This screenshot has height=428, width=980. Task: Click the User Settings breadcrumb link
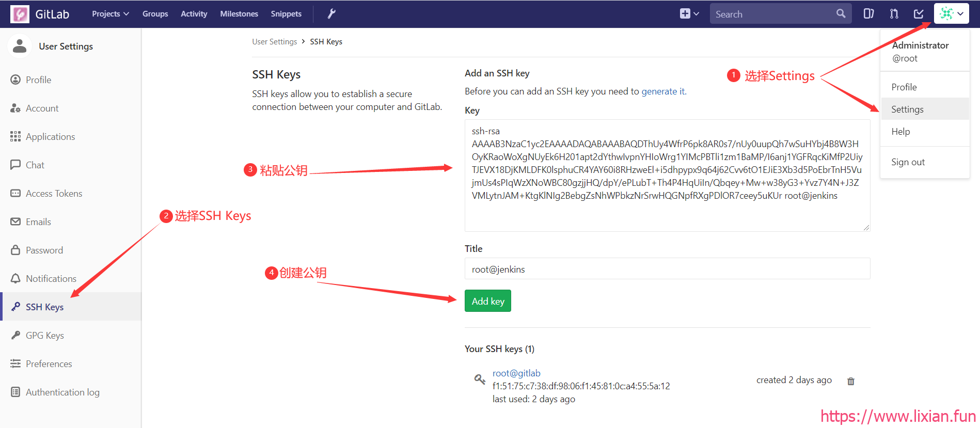pyautogui.click(x=275, y=42)
